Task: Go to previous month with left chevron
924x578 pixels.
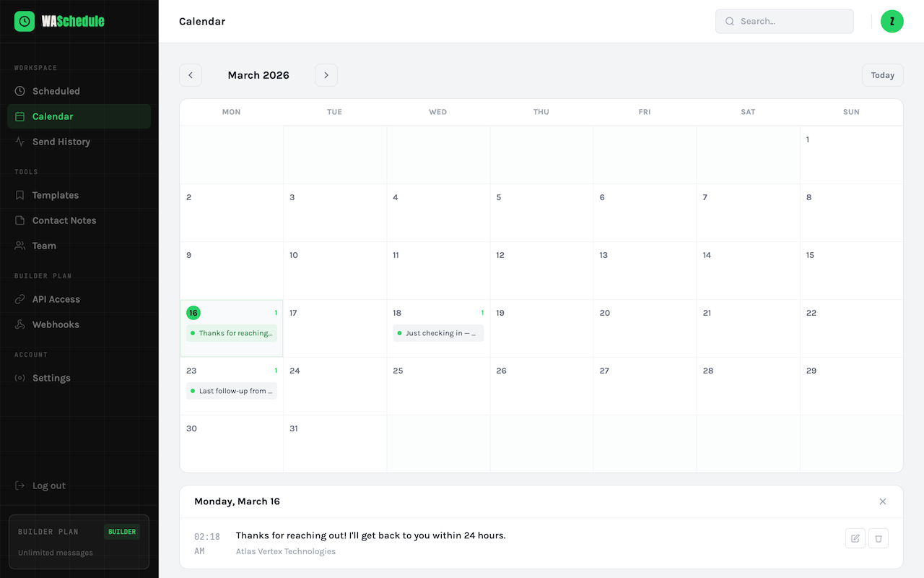Action: click(191, 75)
